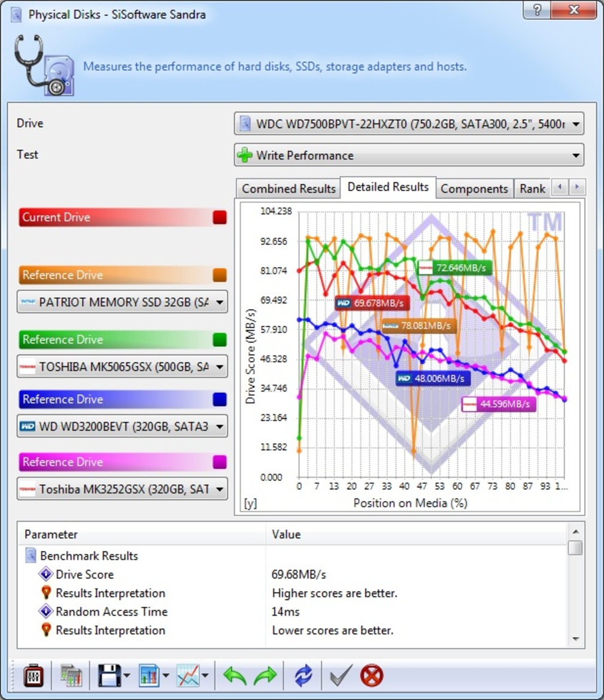The width and height of the screenshot is (604, 700).
Task: Click the 72.646MB/s green chart label
Action: (455, 268)
